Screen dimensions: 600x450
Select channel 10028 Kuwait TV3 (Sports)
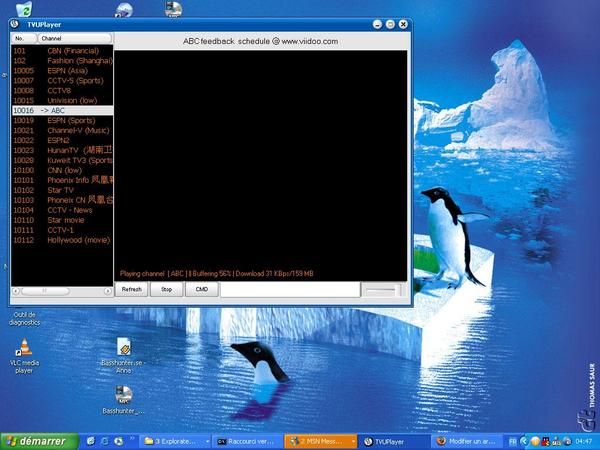pos(62,160)
